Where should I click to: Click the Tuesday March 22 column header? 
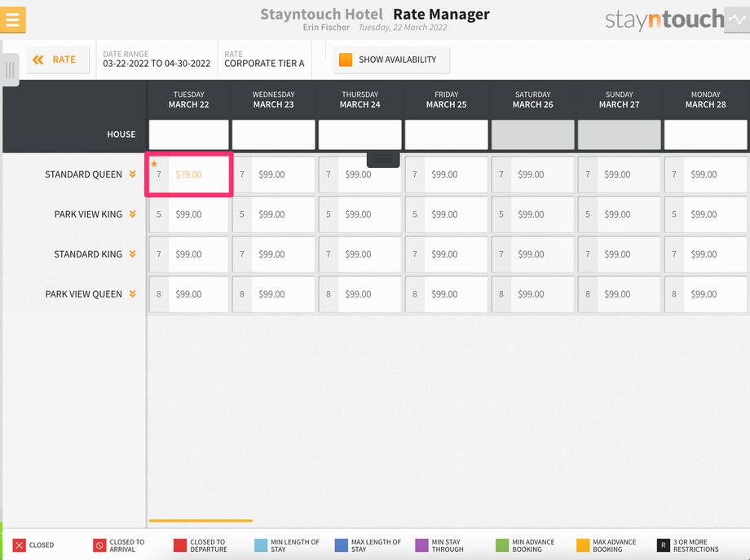(x=189, y=99)
